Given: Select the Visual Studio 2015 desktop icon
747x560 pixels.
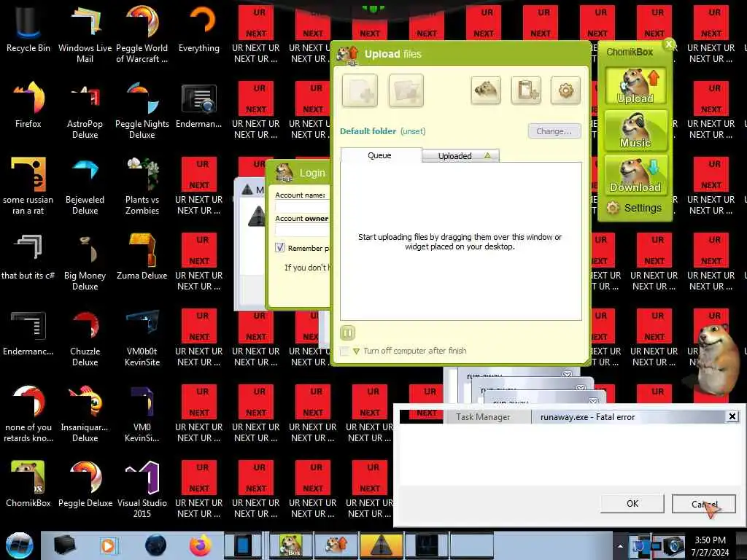Looking at the screenshot, I should click(142, 489).
